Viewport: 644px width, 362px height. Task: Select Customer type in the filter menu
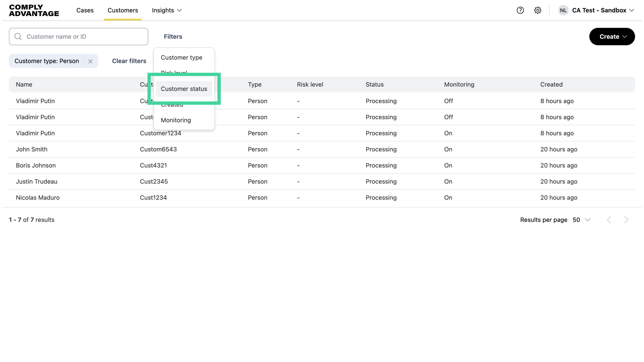[181, 57]
